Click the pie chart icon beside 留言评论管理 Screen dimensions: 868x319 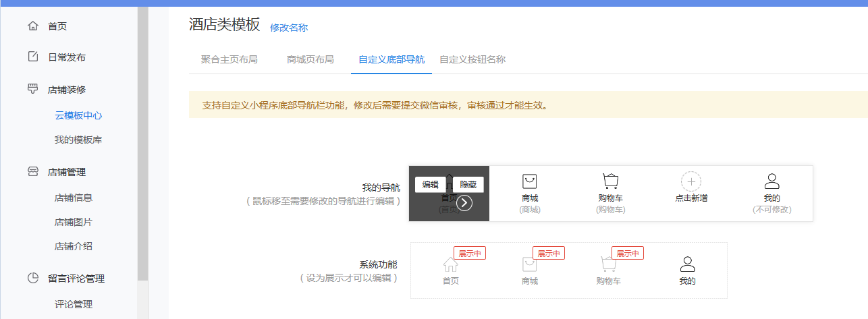(32, 278)
